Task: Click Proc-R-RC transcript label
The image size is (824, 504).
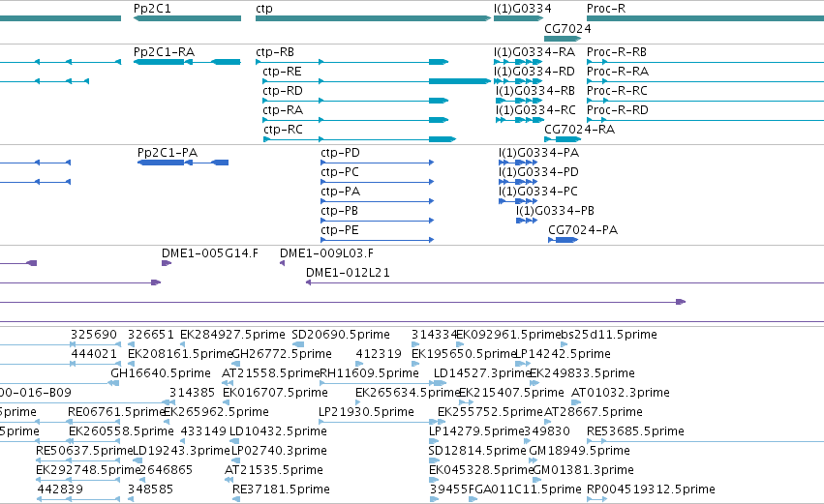Action: 617,91
